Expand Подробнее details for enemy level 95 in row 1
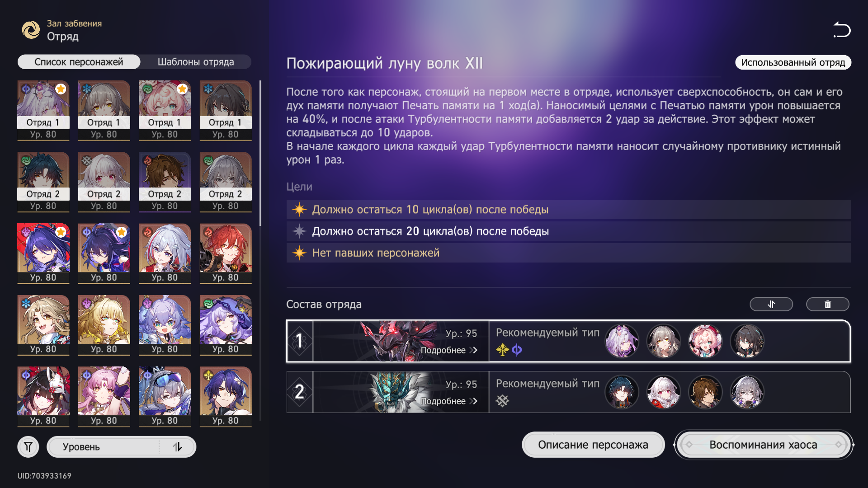Screen dimensions: 868x488 point(449,350)
